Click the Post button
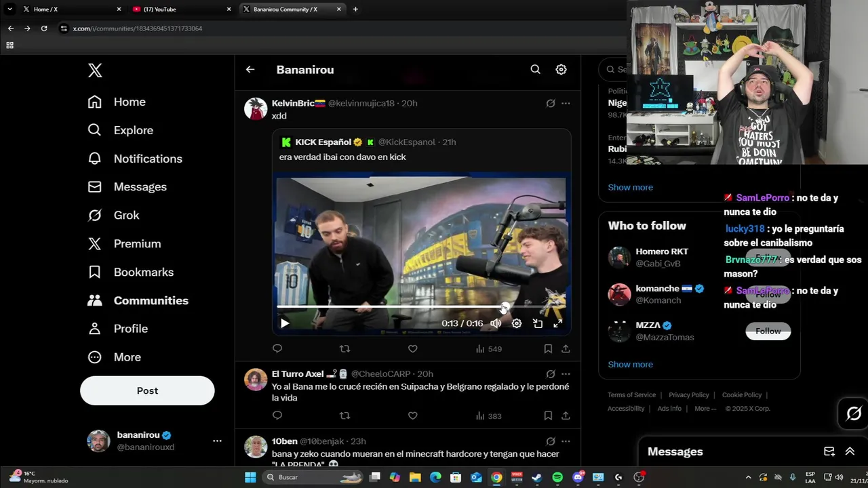This screenshot has height=488, width=868. 147,390
